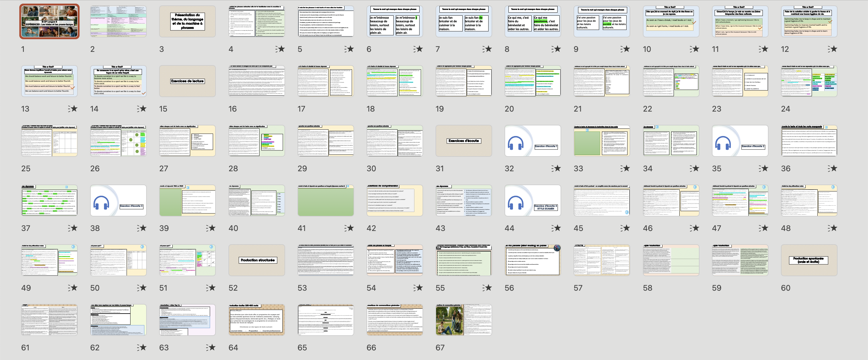The height and width of the screenshot is (360, 868).
Task: Click the transition star under slide 51
Action: (211, 288)
